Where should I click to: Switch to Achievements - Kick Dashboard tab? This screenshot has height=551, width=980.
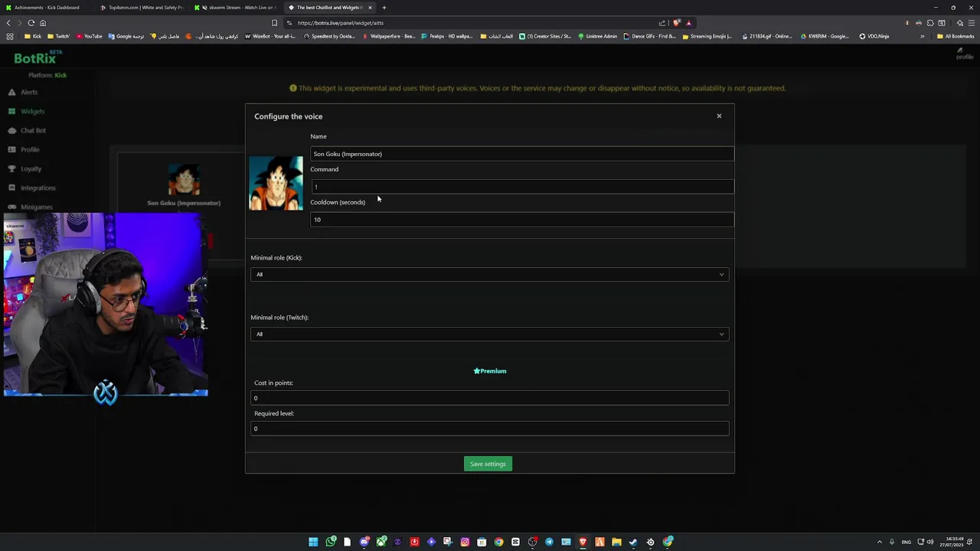point(46,8)
